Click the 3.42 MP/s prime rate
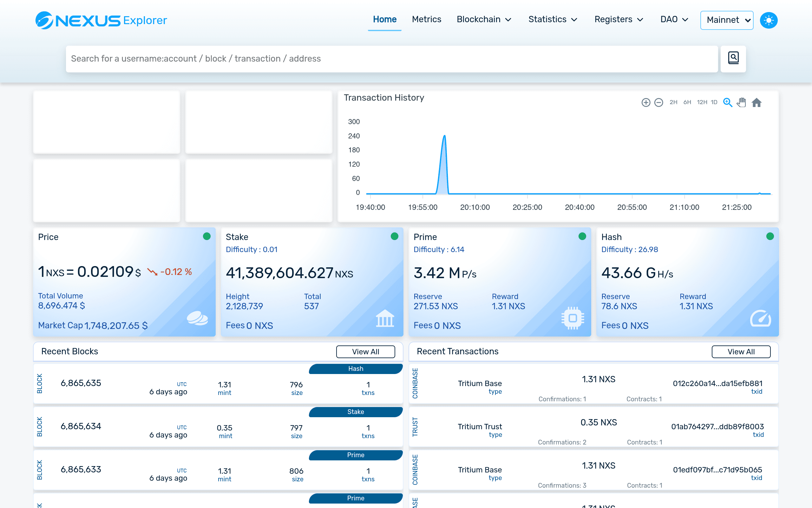The image size is (812, 508). coord(445,273)
